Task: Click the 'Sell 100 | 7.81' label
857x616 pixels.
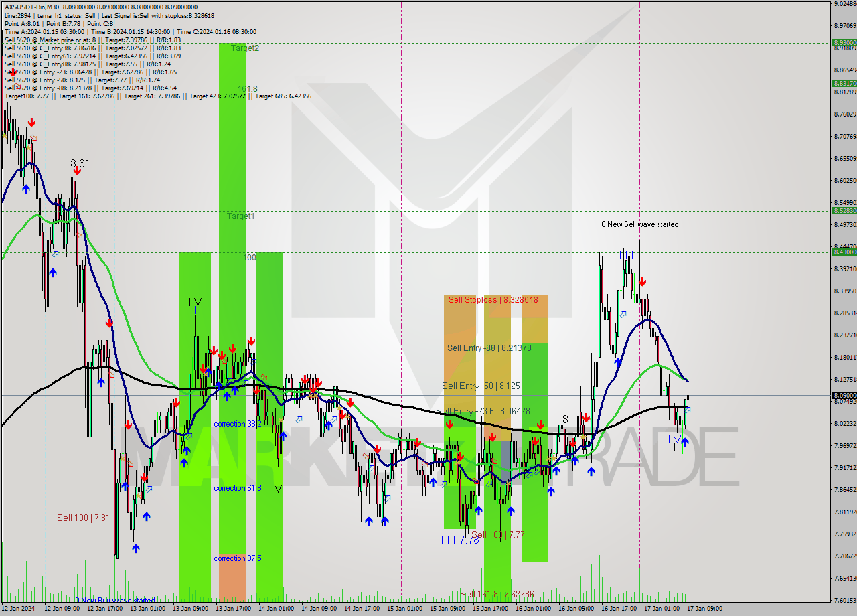Action: point(83,518)
